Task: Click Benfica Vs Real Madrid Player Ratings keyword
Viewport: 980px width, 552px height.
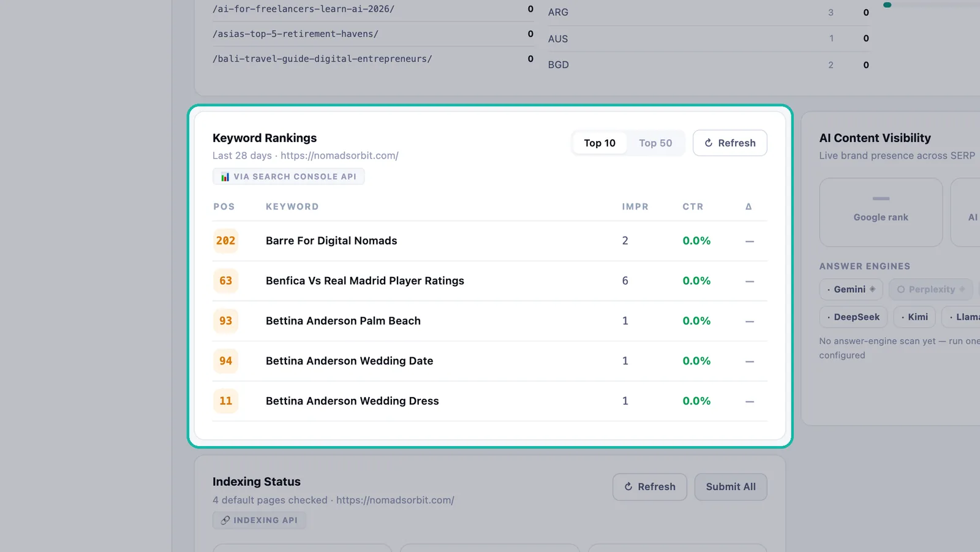Action: pos(365,281)
